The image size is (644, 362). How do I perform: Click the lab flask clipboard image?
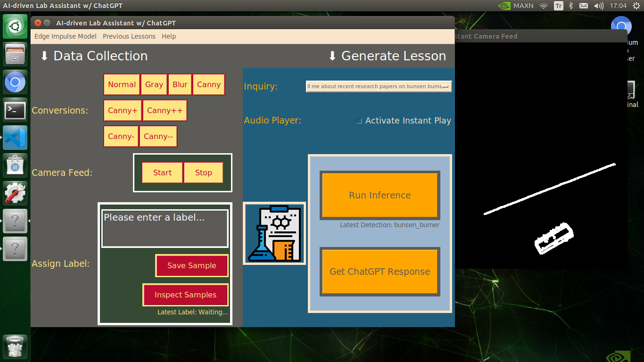[274, 233]
